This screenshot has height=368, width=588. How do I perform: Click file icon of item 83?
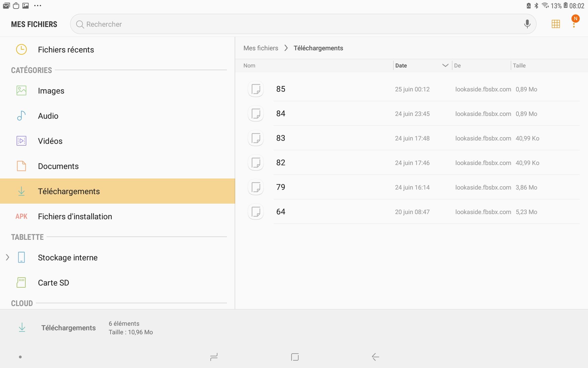[x=256, y=138]
